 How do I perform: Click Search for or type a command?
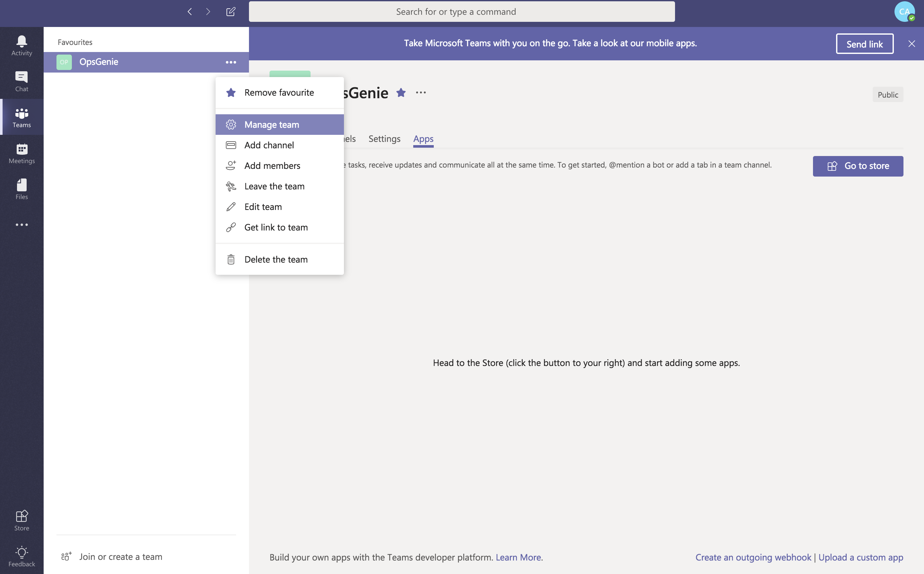[462, 11]
